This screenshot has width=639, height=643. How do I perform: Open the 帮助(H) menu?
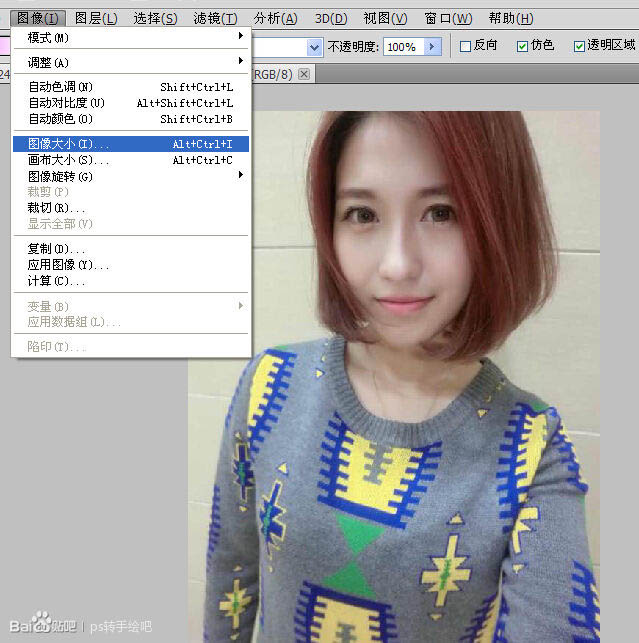coord(511,18)
